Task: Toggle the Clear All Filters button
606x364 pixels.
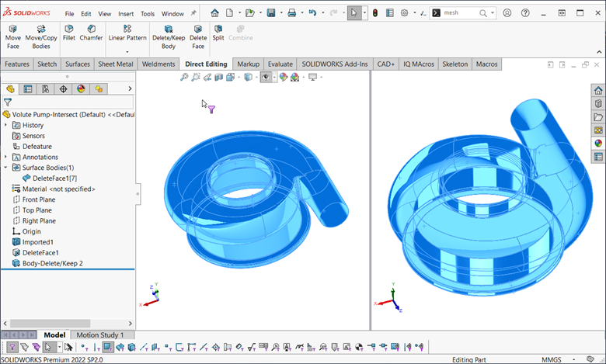Action: click(24, 347)
